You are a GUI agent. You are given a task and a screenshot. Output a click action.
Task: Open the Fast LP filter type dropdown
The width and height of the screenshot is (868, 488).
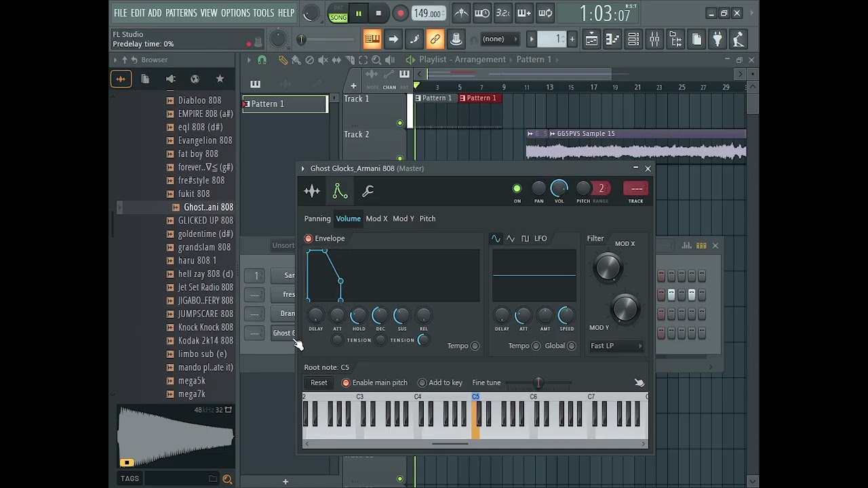click(616, 346)
